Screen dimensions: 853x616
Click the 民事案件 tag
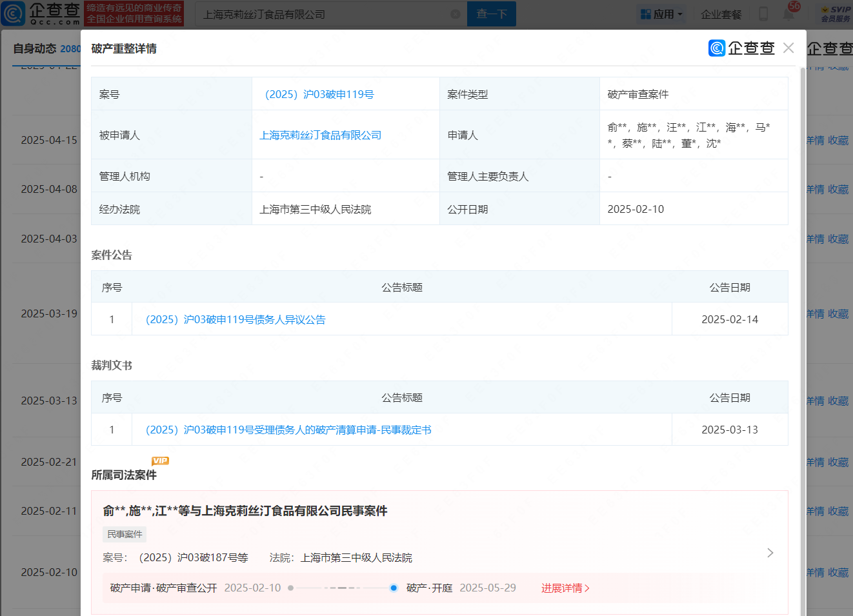click(x=125, y=534)
